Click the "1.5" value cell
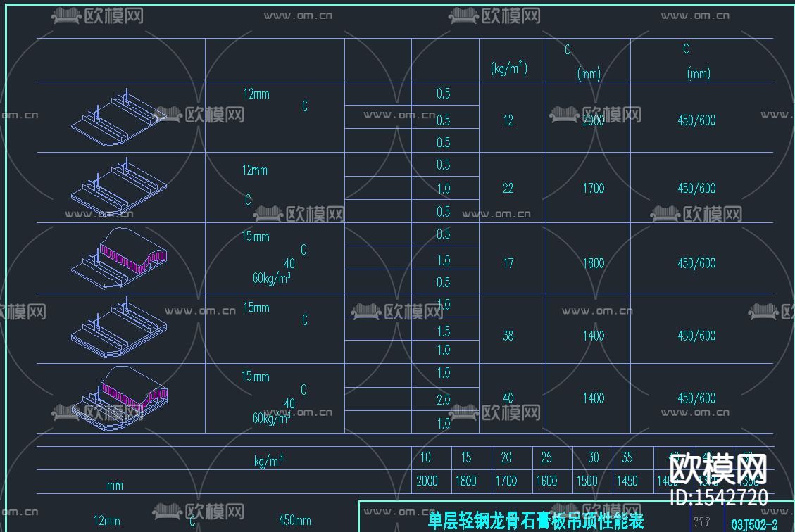Image resolution: width=795 pixels, height=532 pixels. [443, 331]
